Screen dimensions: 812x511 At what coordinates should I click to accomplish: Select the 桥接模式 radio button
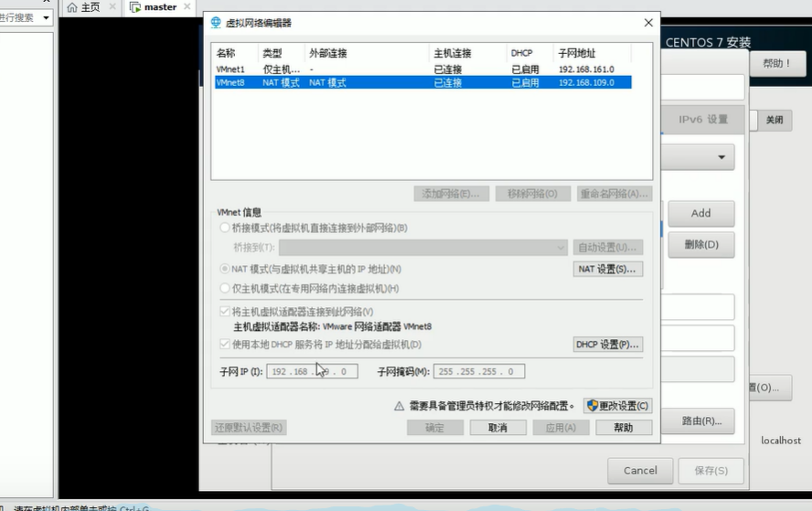(x=225, y=228)
